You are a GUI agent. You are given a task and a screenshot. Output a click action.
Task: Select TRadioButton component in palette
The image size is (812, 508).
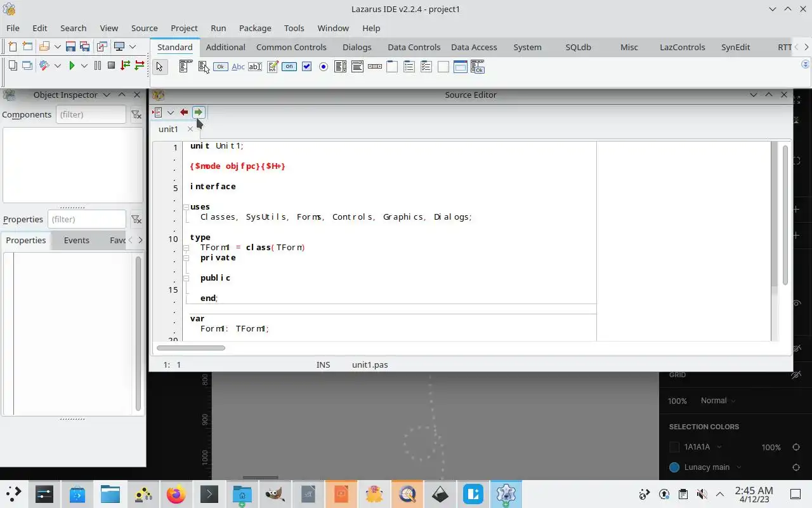click(324, 67)
